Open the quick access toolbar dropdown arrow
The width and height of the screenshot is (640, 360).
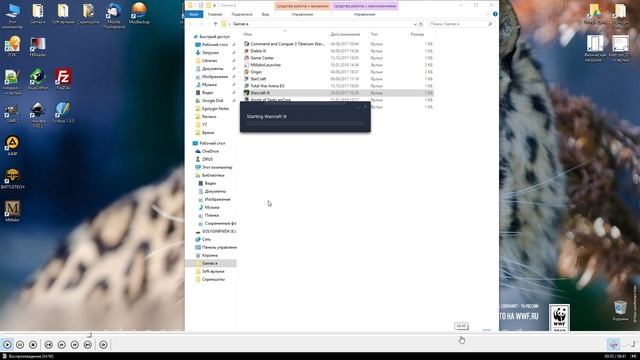pyautogui.click(x=214, y=6)
